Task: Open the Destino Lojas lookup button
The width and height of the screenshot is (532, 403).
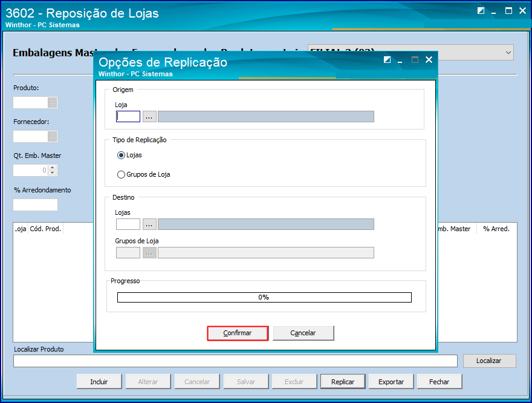Action: coord(149,224)
